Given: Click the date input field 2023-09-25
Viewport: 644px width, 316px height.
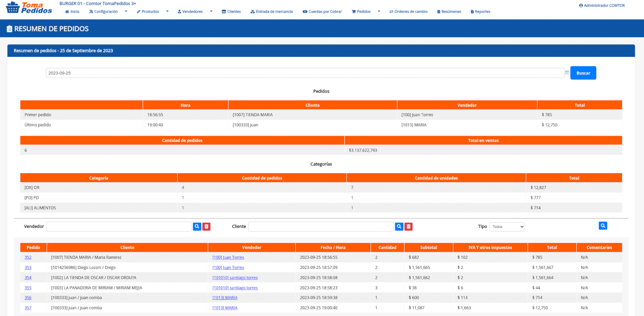Looking at the screenshot, I should coord(305,73).
